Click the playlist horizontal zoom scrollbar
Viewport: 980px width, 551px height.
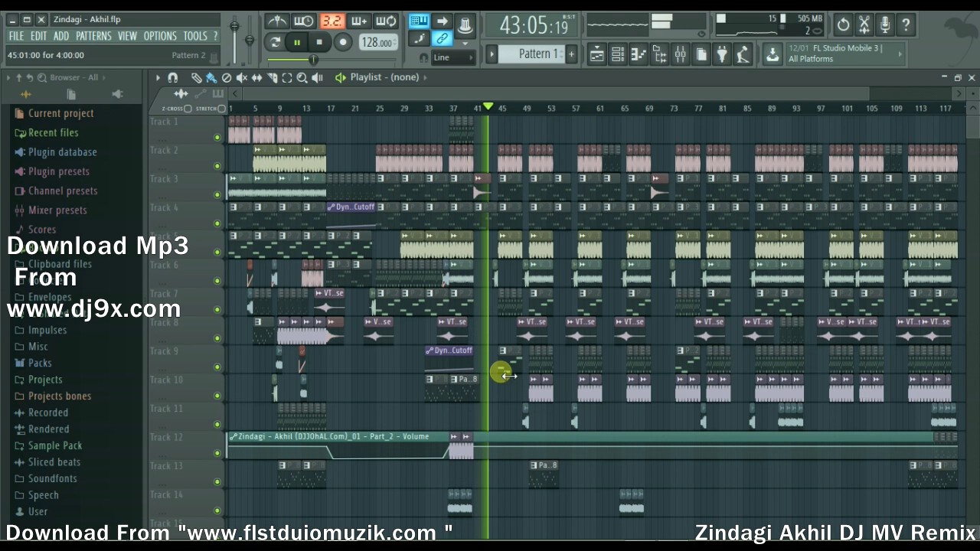pyautogui.click(x=556, y=93)
